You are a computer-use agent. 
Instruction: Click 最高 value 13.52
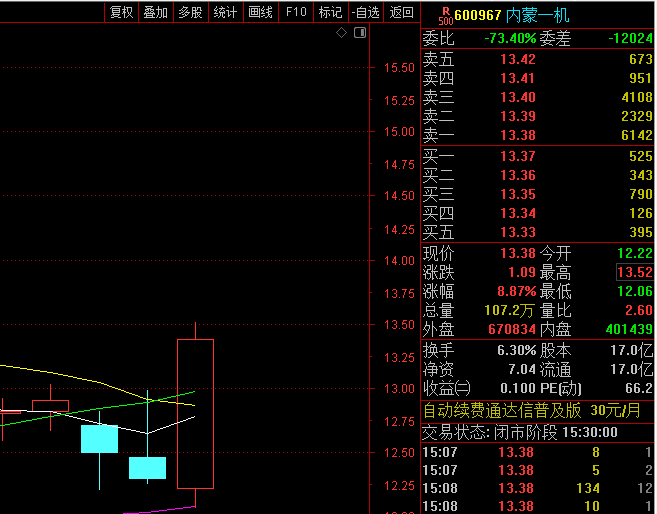pos(635,272)
